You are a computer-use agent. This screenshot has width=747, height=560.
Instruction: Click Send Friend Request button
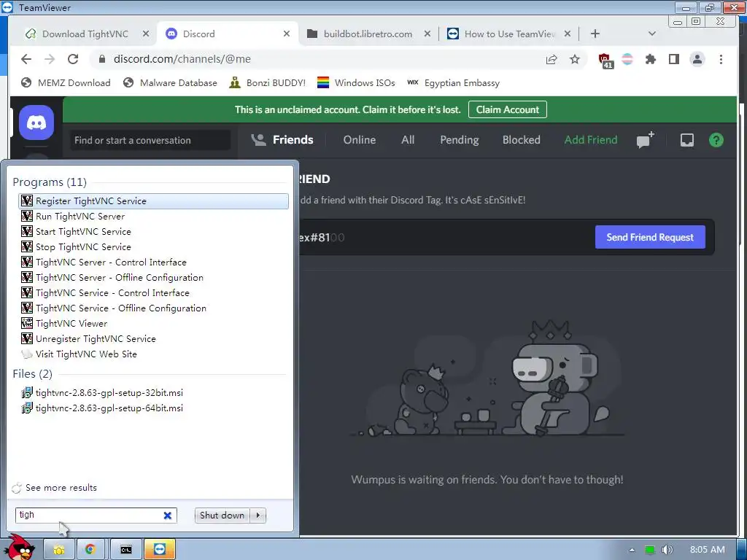click(x=650, y=237)
